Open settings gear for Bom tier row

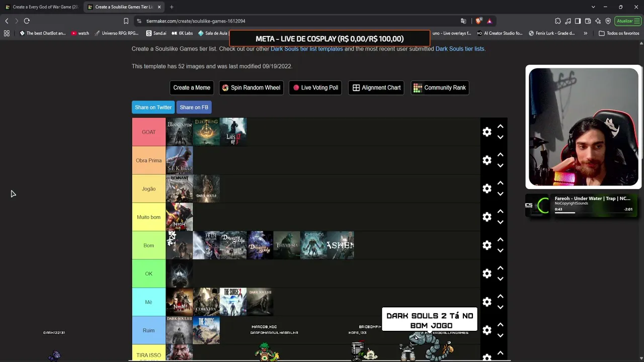487,245
